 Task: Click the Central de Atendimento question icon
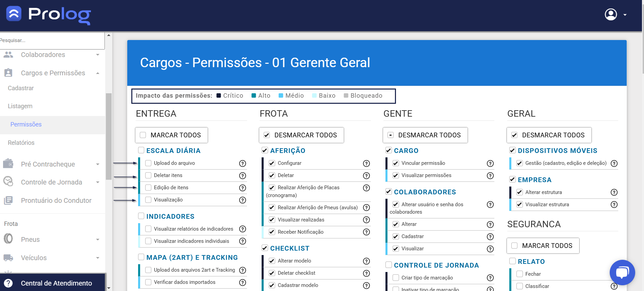[8, 283]
